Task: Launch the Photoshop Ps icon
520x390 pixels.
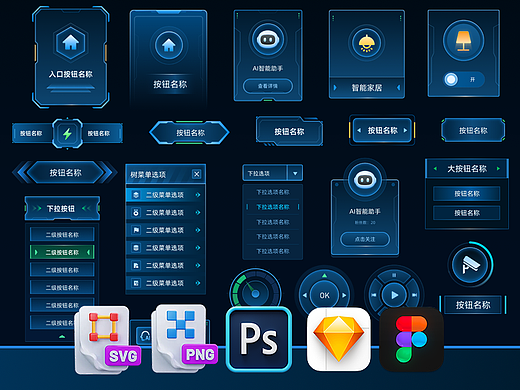Action: tap(259, 339)
